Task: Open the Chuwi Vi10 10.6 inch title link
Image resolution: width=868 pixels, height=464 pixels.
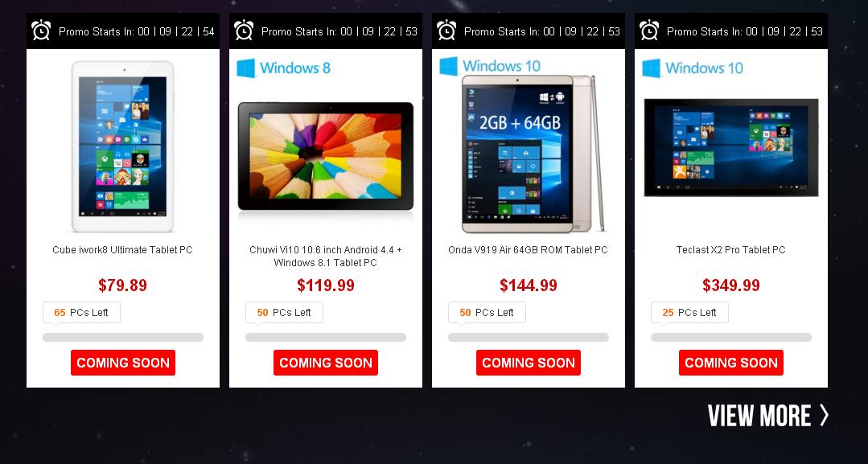Action: pyautogui.click(x=326, y=257)
